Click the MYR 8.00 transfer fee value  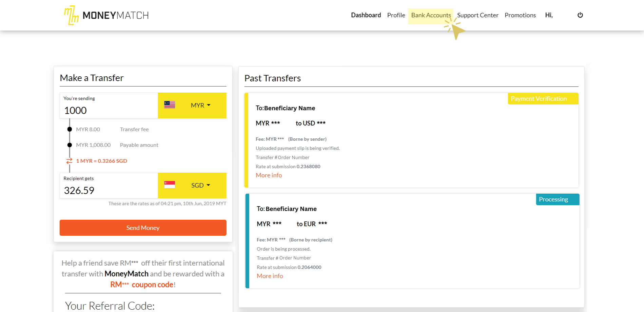point(88,130)
